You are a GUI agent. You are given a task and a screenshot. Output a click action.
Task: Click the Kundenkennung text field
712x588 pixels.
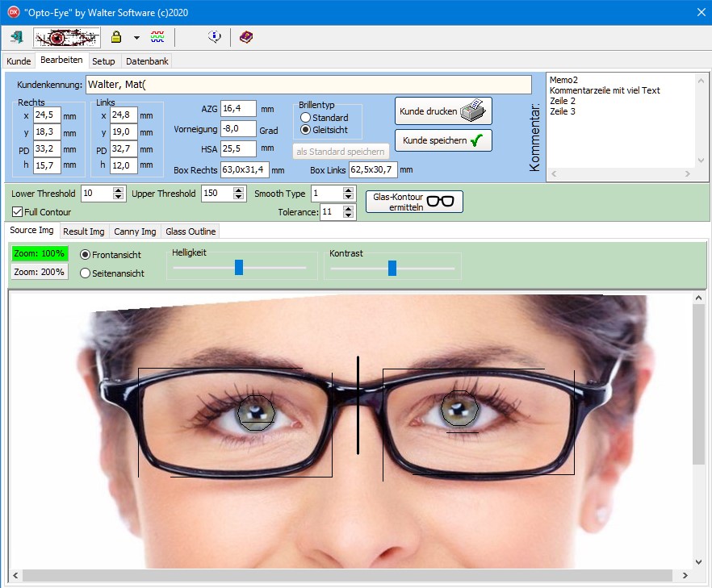point(308,85)
